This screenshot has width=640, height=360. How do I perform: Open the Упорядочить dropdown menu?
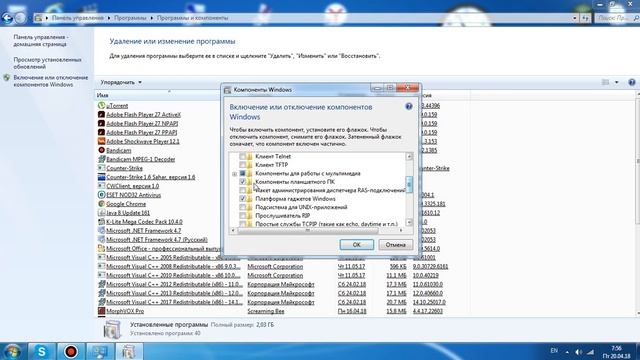click(x=121, y=82)
